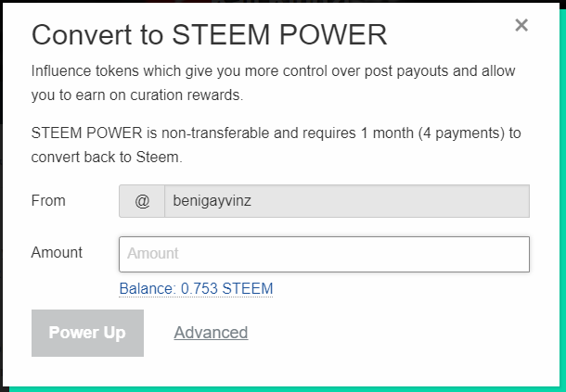Screen dimensions: 566x392
Task: Click the benigayvinz username field
Action: point(346,201)
